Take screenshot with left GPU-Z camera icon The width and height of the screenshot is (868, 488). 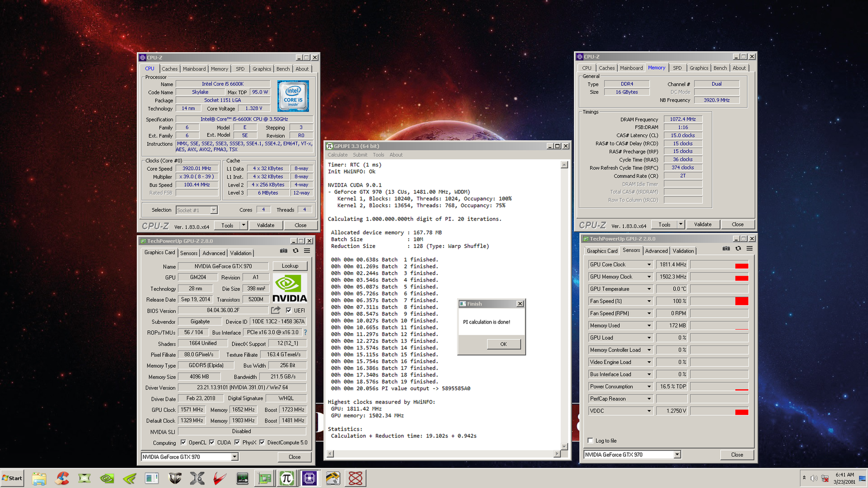(283, 251)
